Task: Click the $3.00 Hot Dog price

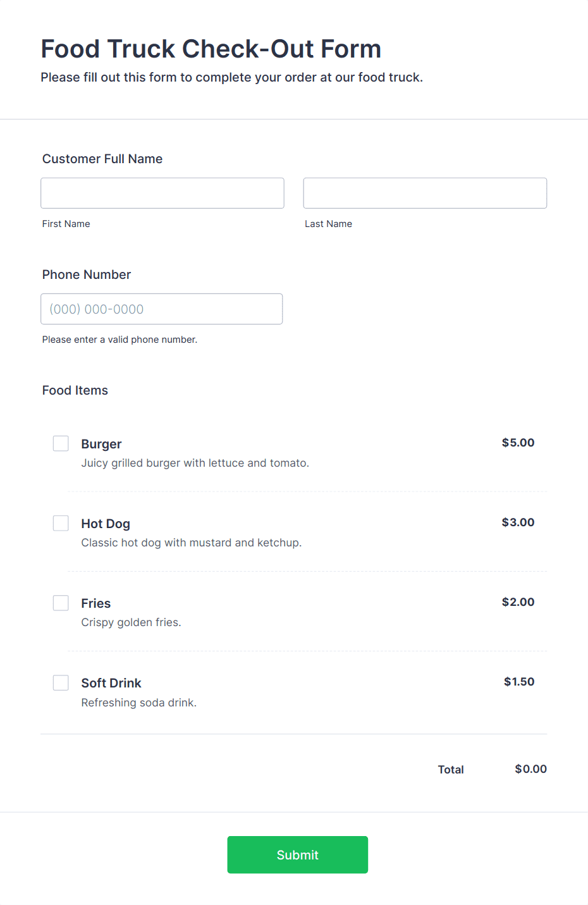Action: 518,522
